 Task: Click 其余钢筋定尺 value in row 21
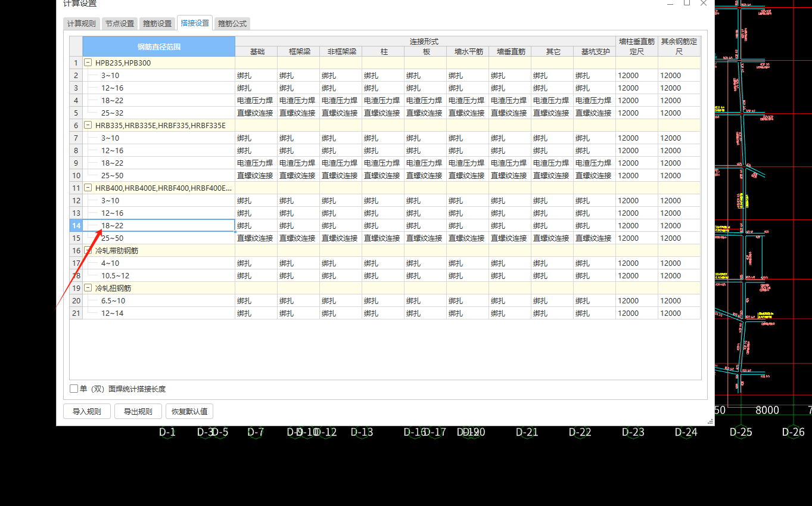[679, 313]
